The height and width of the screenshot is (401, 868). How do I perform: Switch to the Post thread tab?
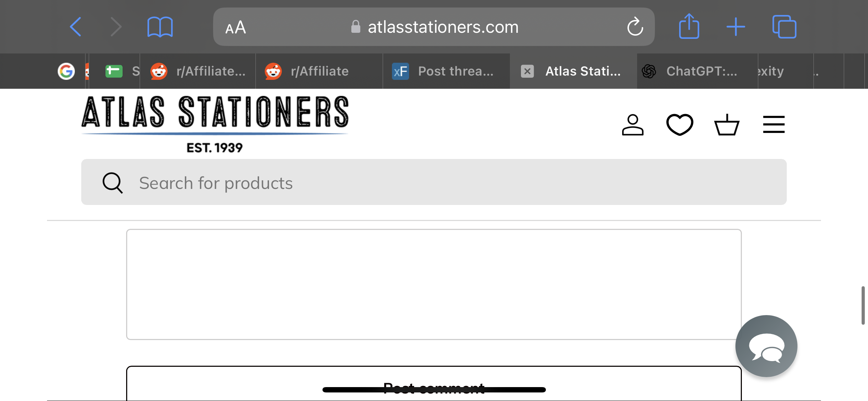tap(446, 71)
